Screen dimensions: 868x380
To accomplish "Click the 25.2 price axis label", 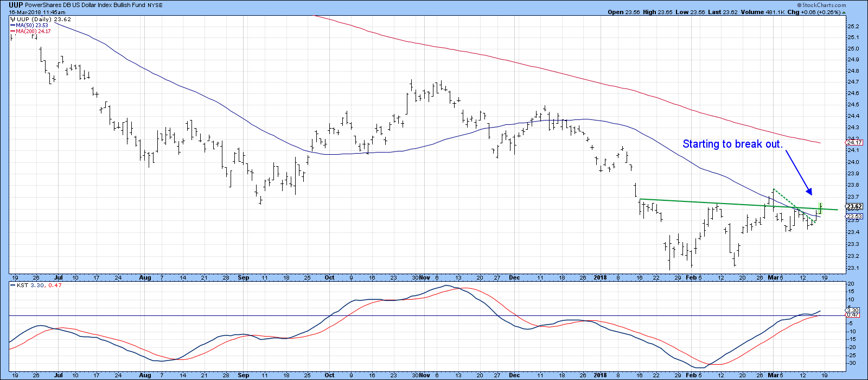I will pyautogui.click(x=853, y=26).
